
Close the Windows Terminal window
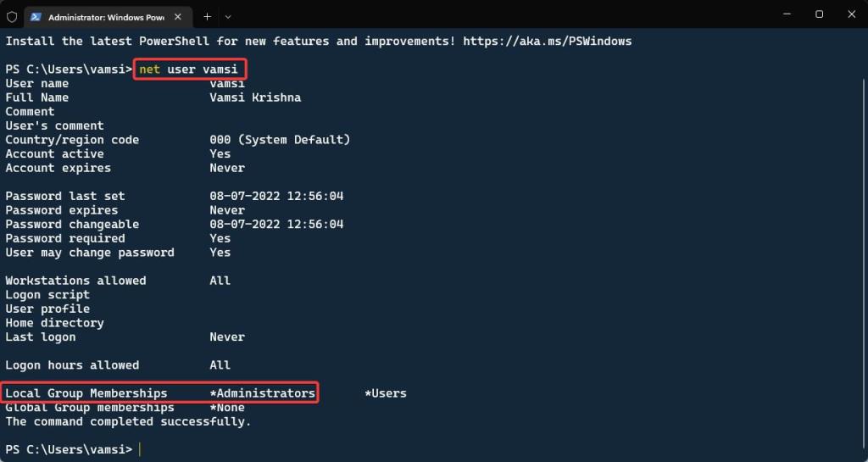pyautogui.click(x=851, y=14)
